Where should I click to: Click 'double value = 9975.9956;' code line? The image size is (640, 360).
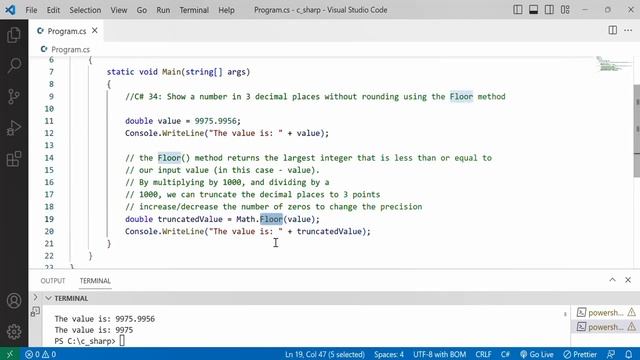coord(183,121)
